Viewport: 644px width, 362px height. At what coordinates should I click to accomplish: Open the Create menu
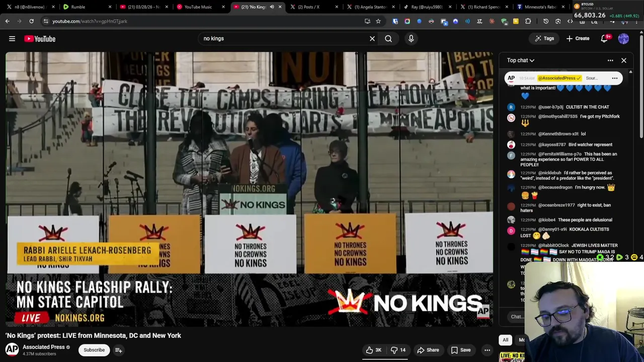click(x=578, y=39)
